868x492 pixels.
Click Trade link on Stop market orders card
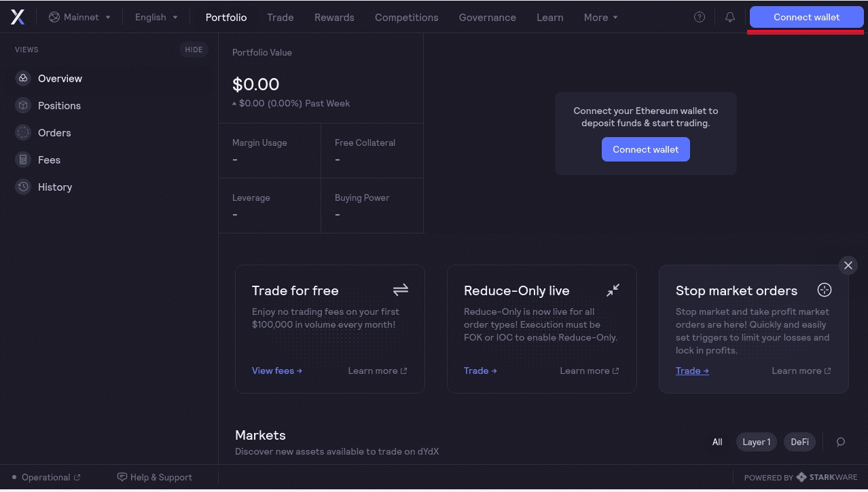(x=692, y=371)
